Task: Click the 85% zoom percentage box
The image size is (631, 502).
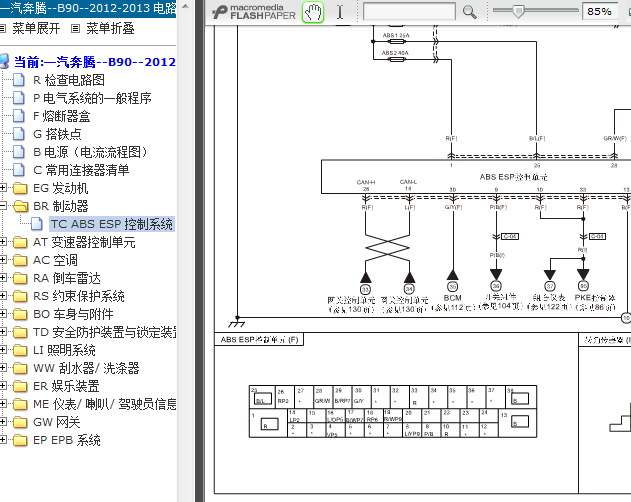Action: tap(600, 11)
